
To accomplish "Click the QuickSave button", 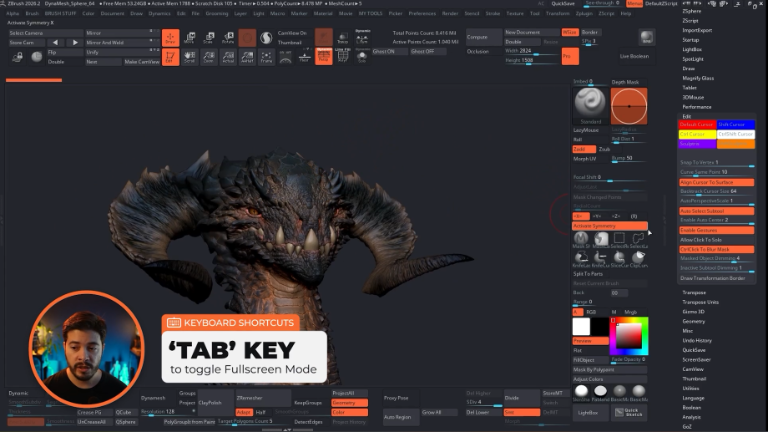I will click(563, 3).
